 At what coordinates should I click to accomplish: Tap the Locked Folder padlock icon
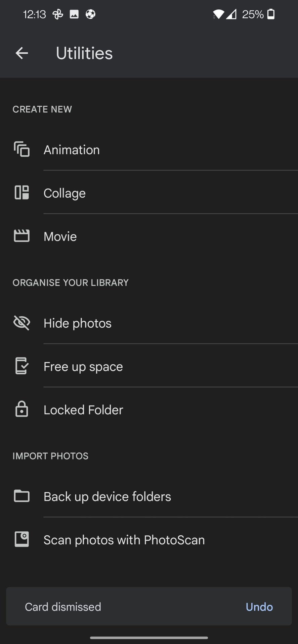pyautogui.click(x=22, y=410)
